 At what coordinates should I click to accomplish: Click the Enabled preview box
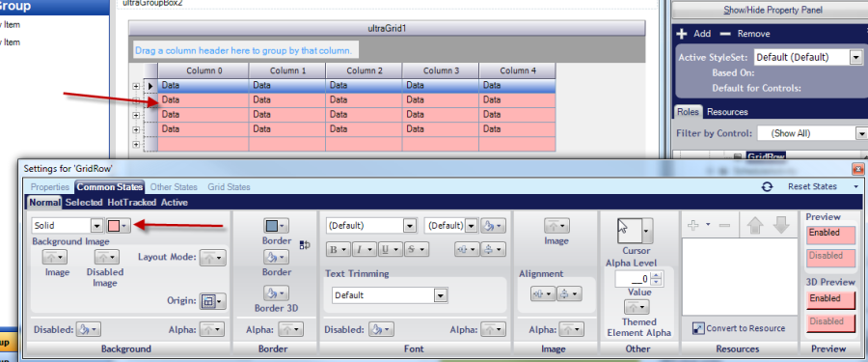click(830, 235)
